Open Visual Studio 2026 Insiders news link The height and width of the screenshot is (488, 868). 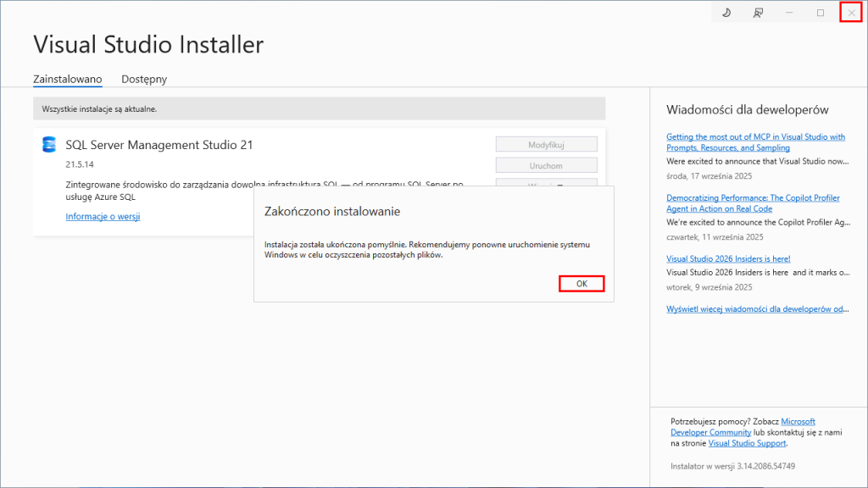[x=728, y=258]
